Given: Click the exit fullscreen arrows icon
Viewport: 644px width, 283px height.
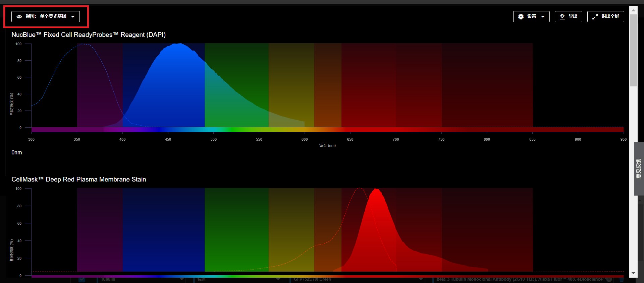Looking at the screenshot, I should point(595,16).
